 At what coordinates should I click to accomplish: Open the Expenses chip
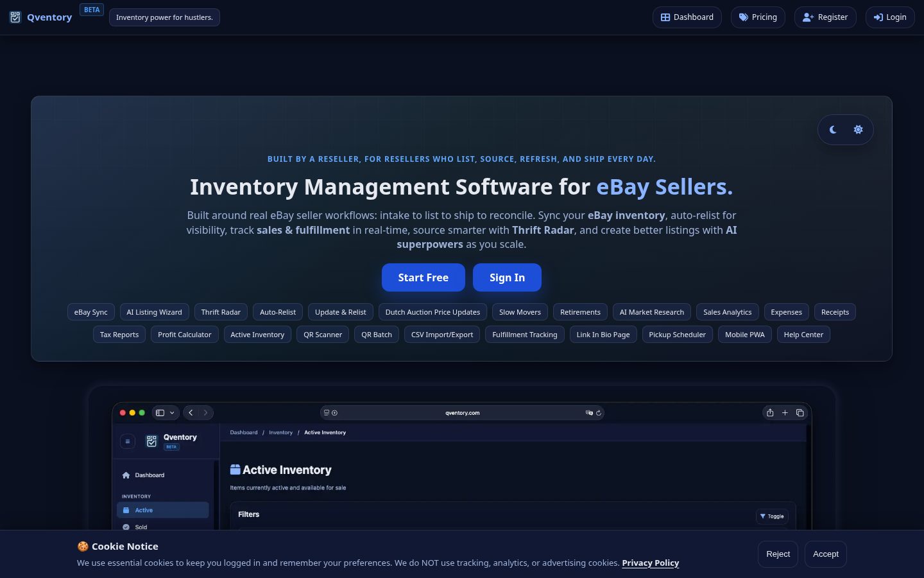pos(787,312)
